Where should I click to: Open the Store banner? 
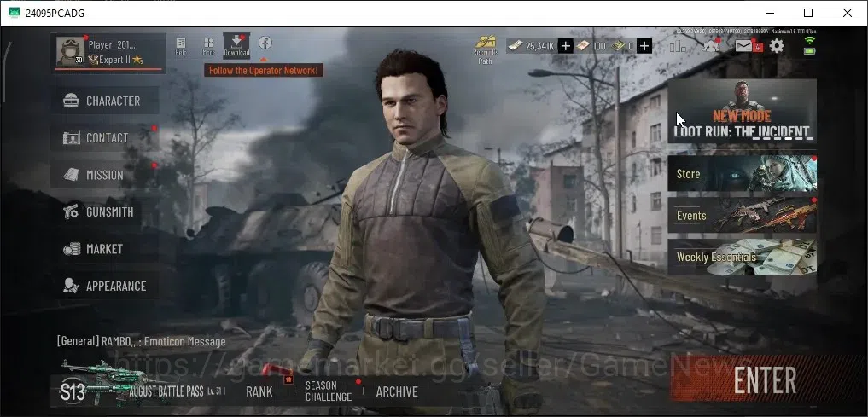[x=742, y=174]
